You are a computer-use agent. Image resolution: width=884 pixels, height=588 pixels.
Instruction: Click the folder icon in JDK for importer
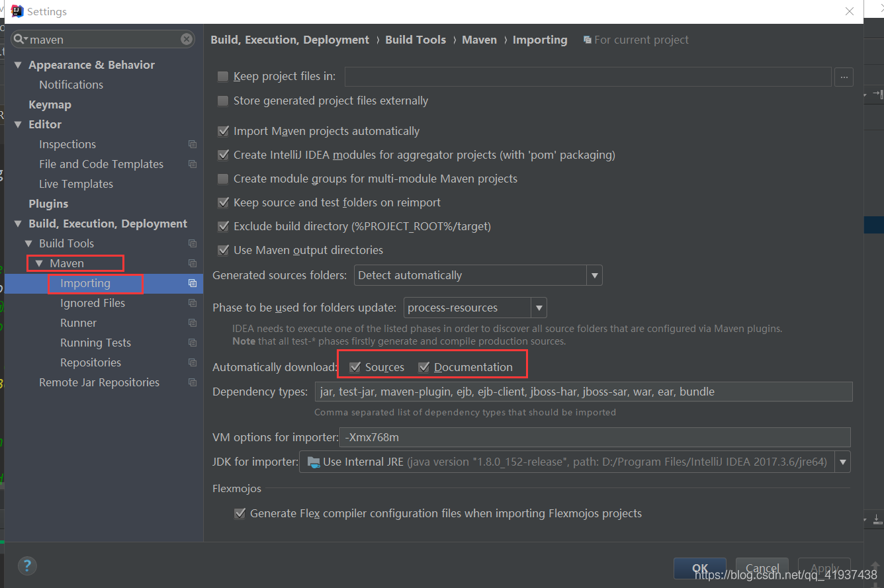(x=313, y=462)
